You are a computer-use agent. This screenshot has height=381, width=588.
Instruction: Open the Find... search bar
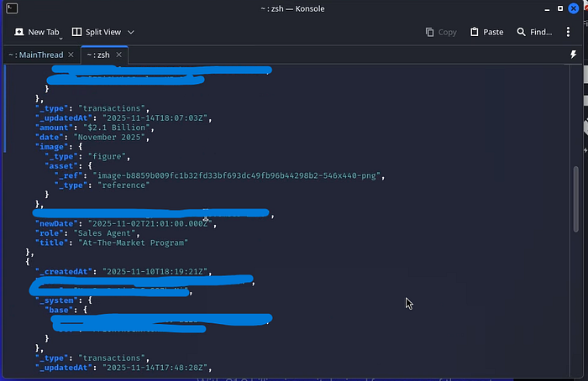coord(534,32)
